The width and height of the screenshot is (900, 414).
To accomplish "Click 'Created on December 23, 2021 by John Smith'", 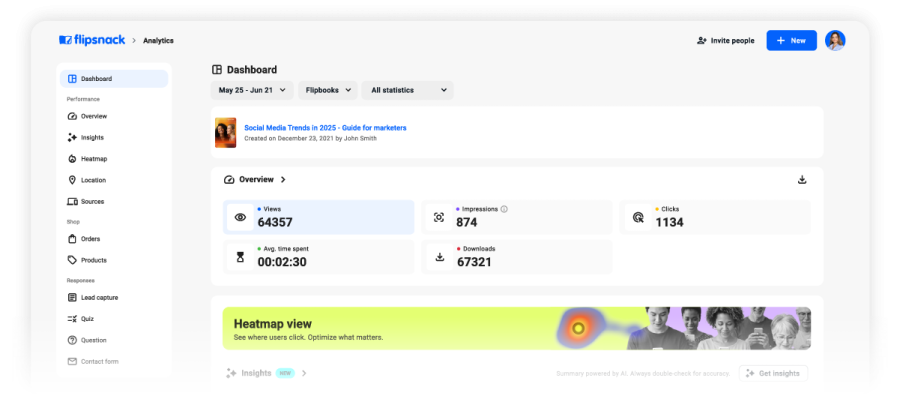I will [x=311, y=138].
